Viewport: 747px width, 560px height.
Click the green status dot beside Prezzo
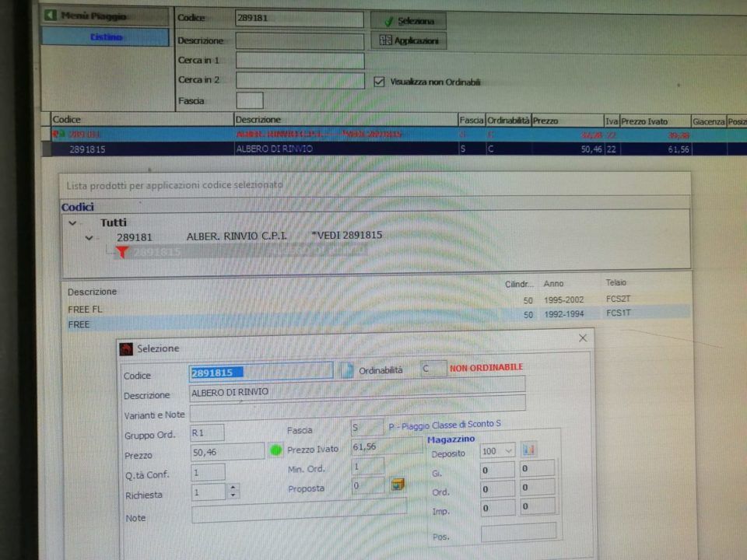pos(275,450)
